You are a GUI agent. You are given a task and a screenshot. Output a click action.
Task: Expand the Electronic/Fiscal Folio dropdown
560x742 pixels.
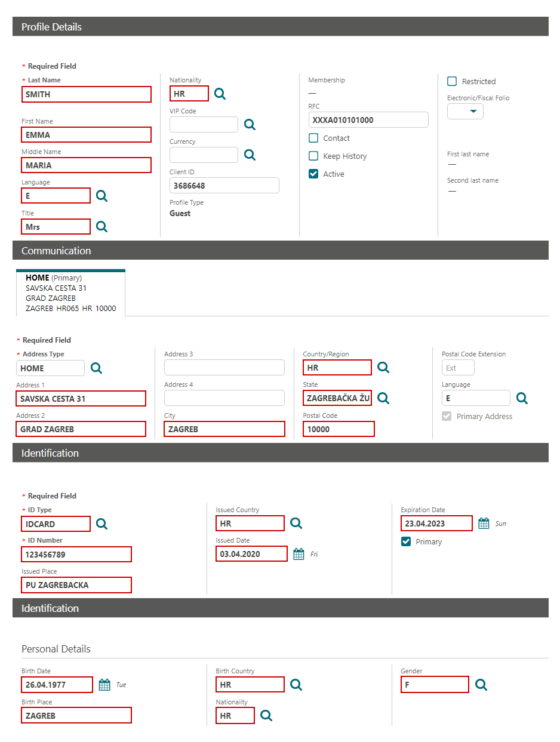point(465,112)
